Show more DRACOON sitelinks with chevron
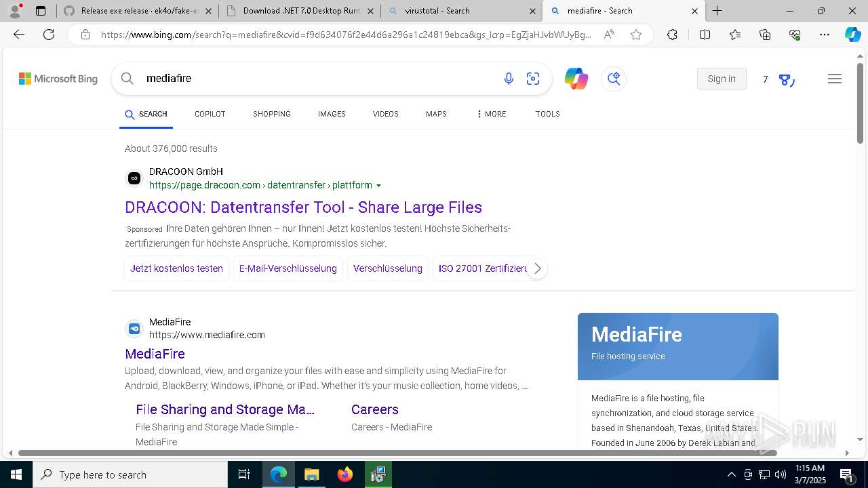Viewport: 868px width, 488px height. (x=537, y=268)
